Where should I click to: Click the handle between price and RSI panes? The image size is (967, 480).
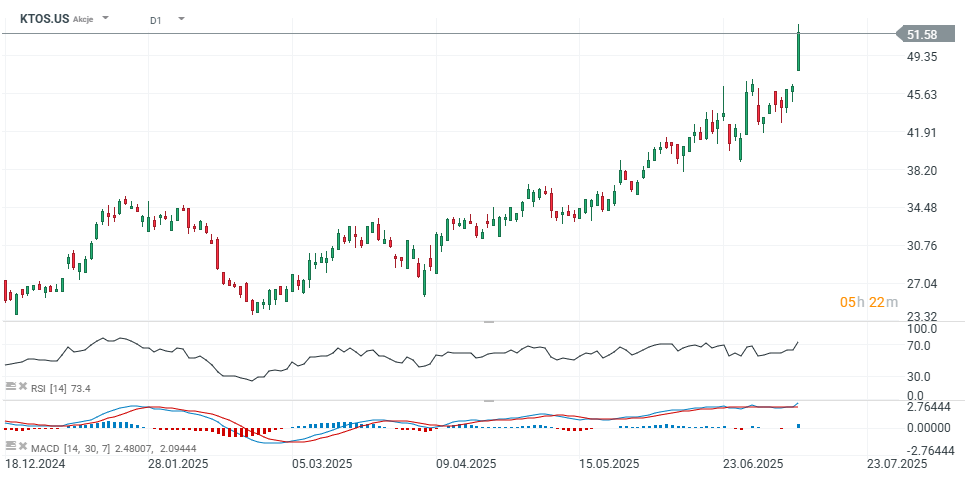[489, 322]
